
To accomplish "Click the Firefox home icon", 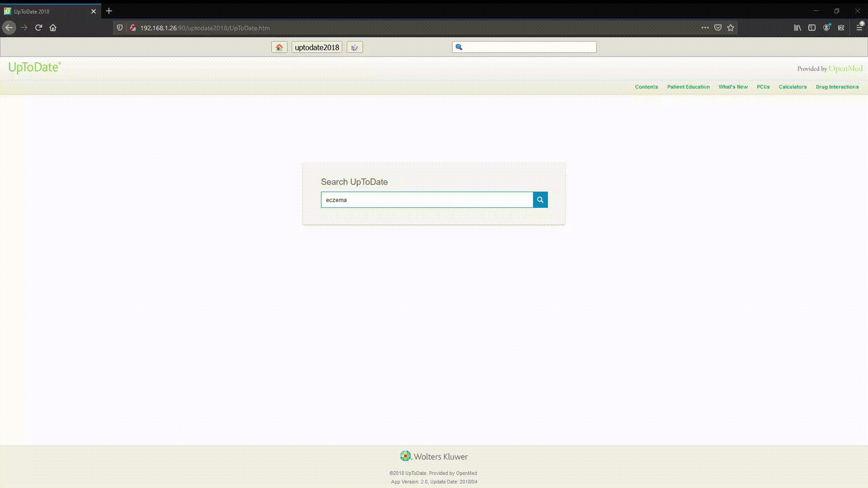I will coord(53,28).
